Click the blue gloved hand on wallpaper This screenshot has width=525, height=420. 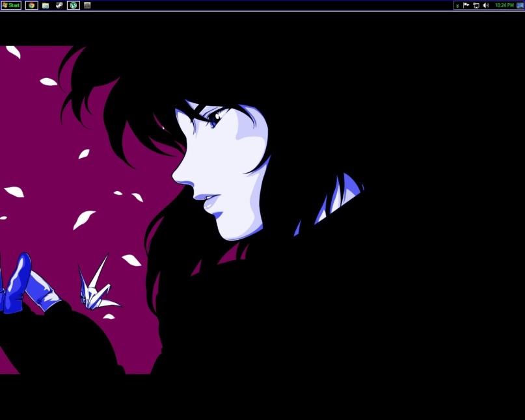pyautogui.click(x=26, y=285)
